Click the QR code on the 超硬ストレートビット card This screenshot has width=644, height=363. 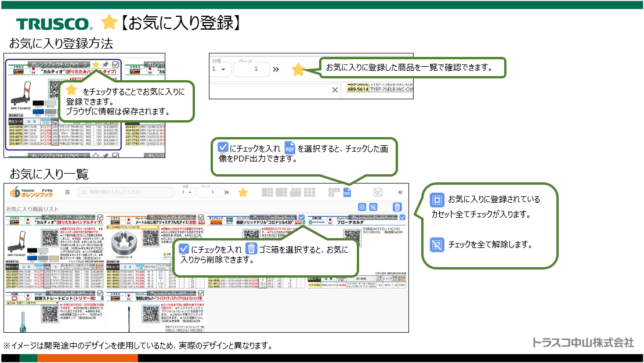point(50,314)
